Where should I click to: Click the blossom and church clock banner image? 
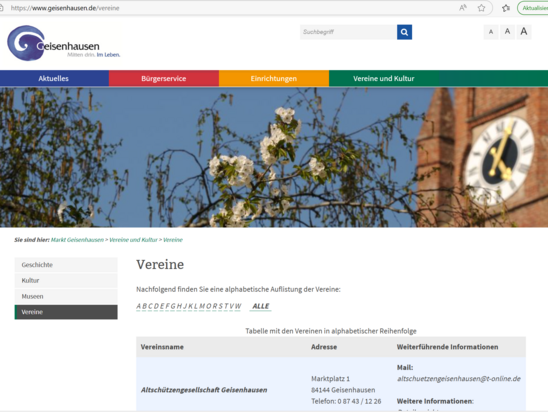tap(274, 157)
